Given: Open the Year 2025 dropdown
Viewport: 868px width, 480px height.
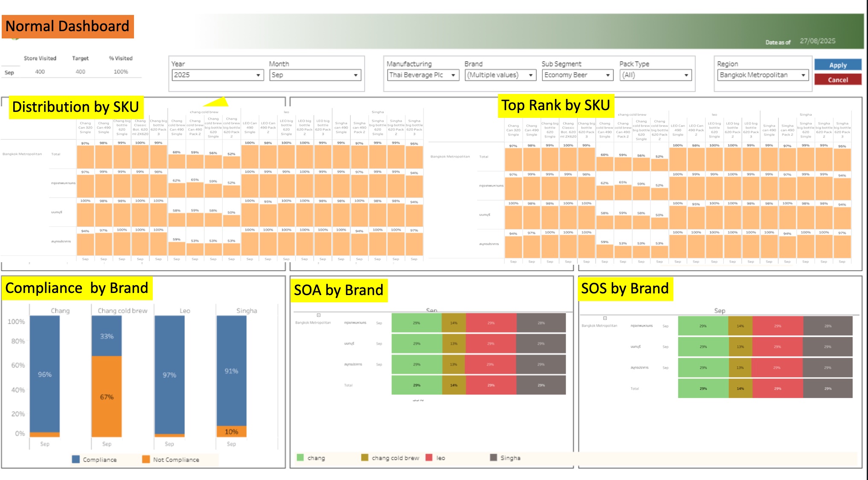Looking at the screenshot, I should tap(217, 75).
